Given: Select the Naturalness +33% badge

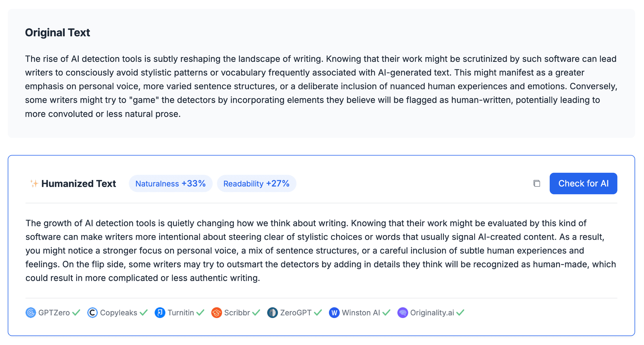Looking at the screenshot, I should point(170,183).
